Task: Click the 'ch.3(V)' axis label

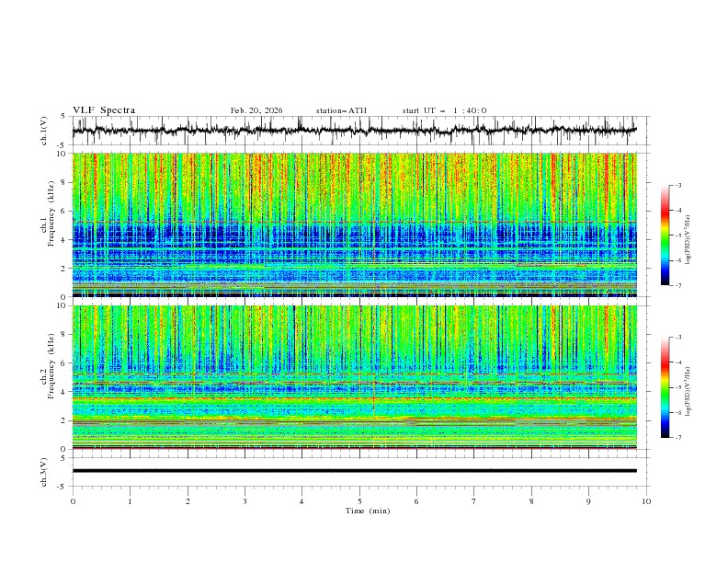Action: (x=44, y=472)
